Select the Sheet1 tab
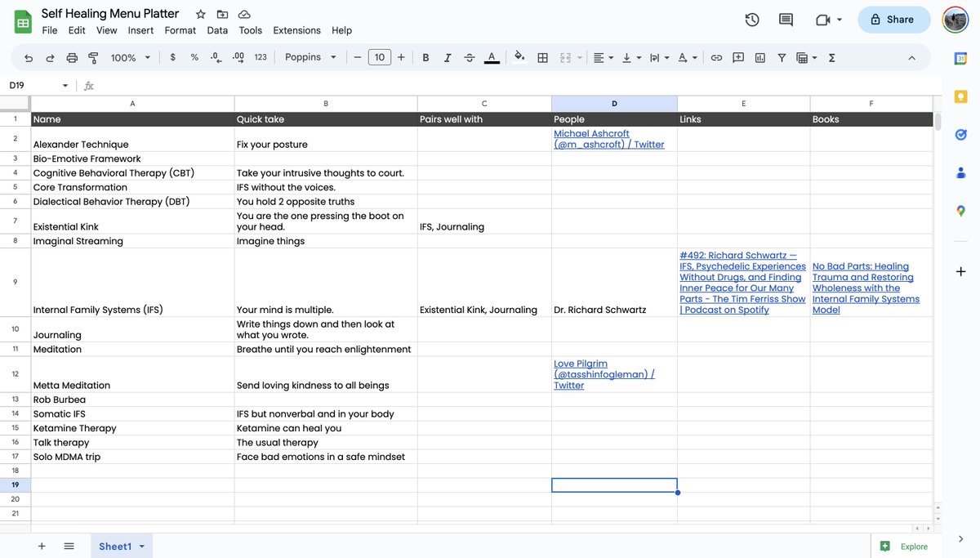 click(121, 547)
